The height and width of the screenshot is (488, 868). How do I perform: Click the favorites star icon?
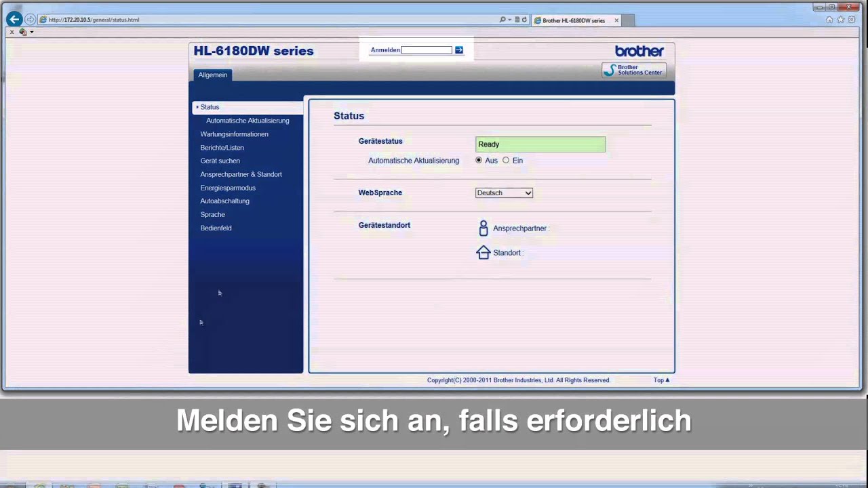[840, 20]
